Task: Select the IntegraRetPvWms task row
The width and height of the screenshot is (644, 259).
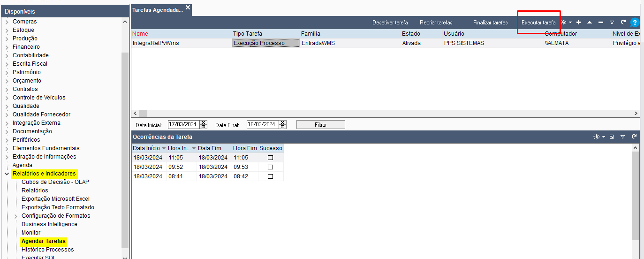Action: pos(385,43)
